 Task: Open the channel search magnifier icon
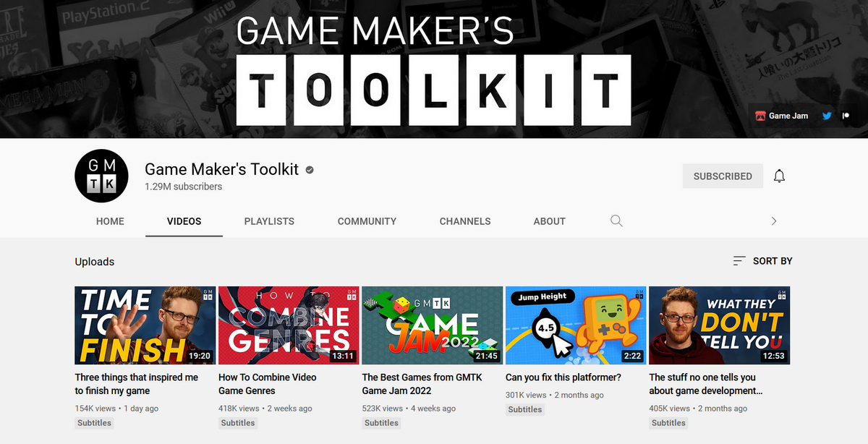[616, 221]
